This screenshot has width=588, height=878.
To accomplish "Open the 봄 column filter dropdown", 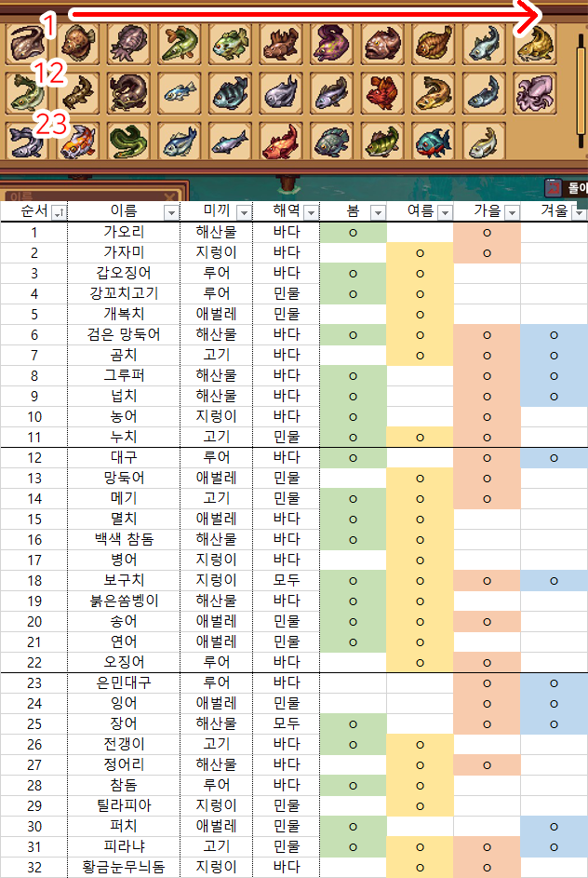I will click(x=379, y=213).
